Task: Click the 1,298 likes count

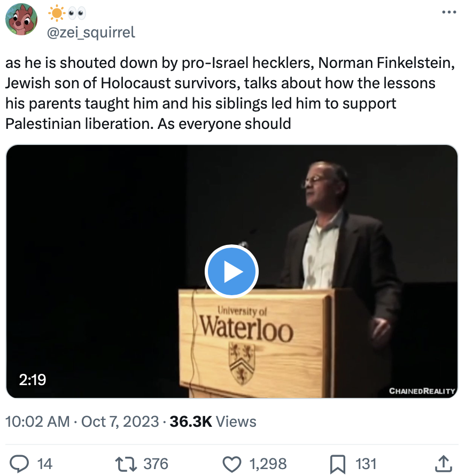Action: tap(267, 463)
